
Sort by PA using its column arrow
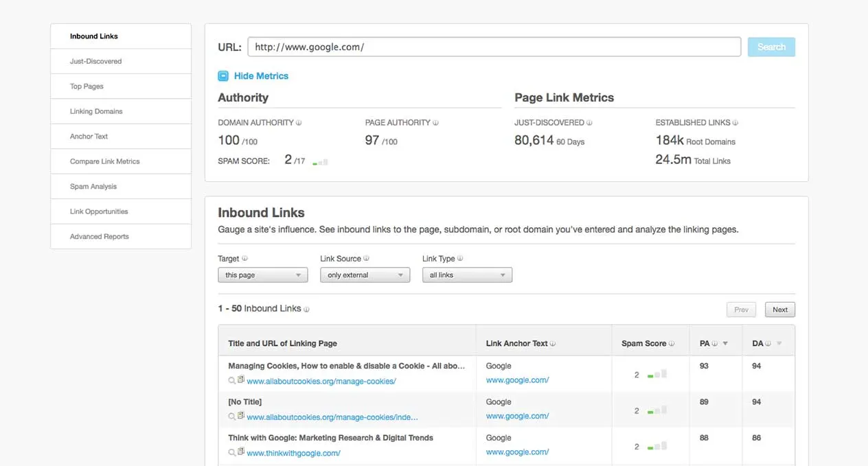pyautogui.click(x=725, y=344)
